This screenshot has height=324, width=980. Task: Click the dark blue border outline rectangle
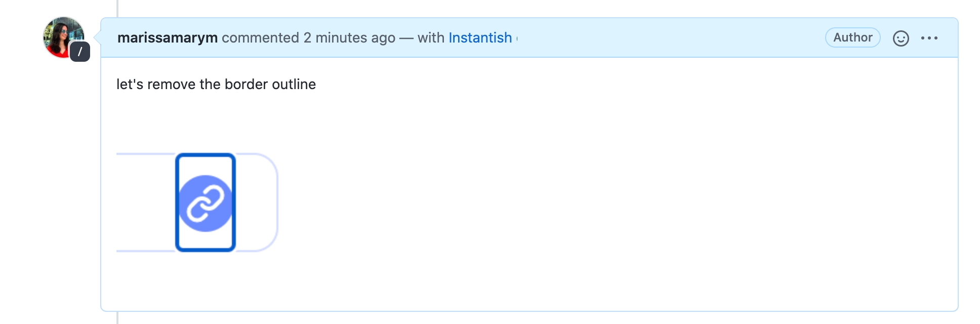click(177, 202)
